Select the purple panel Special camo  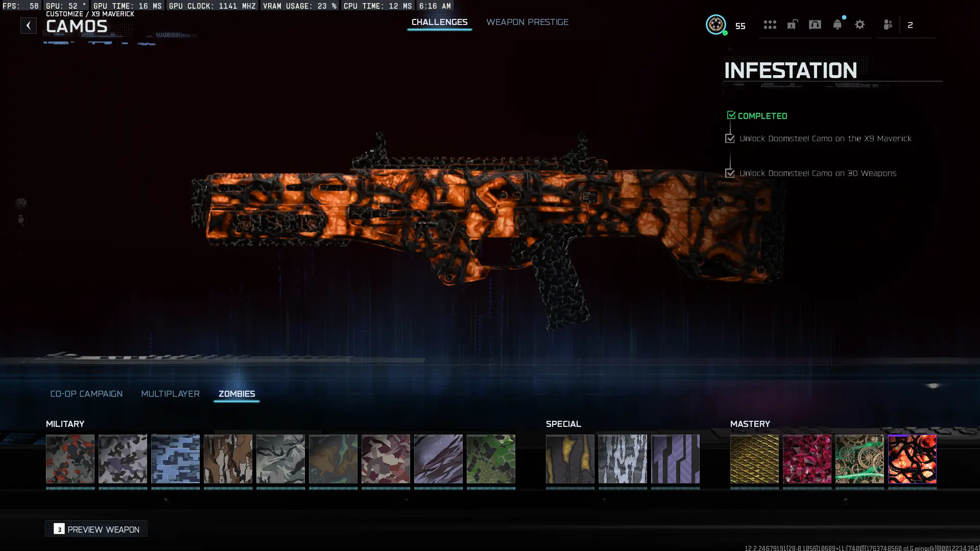[x=675, y=459]
